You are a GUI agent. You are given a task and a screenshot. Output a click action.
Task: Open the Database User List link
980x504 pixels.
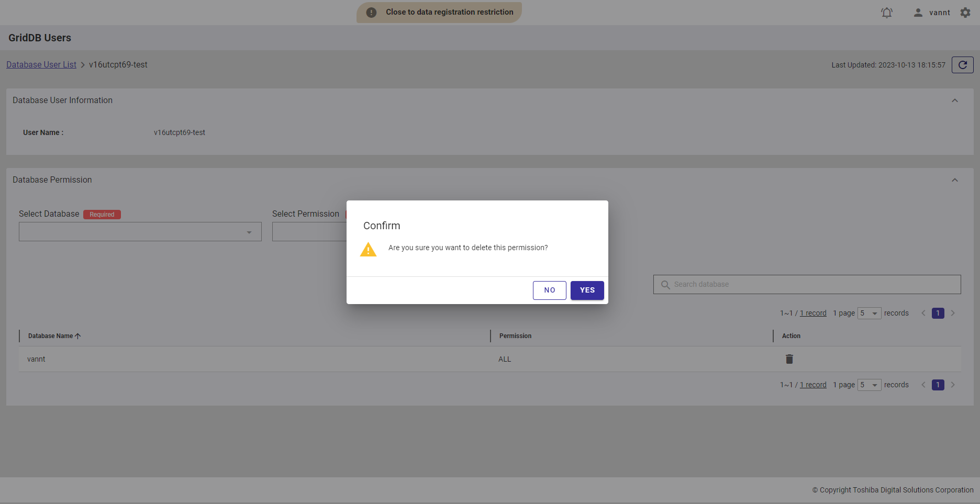tap(41, 65)
